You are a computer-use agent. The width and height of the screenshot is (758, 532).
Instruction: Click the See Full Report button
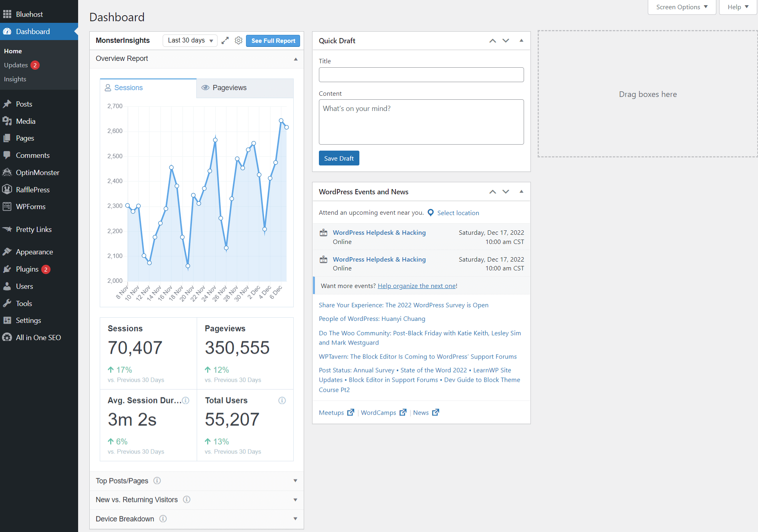click(x=273, y=40)
